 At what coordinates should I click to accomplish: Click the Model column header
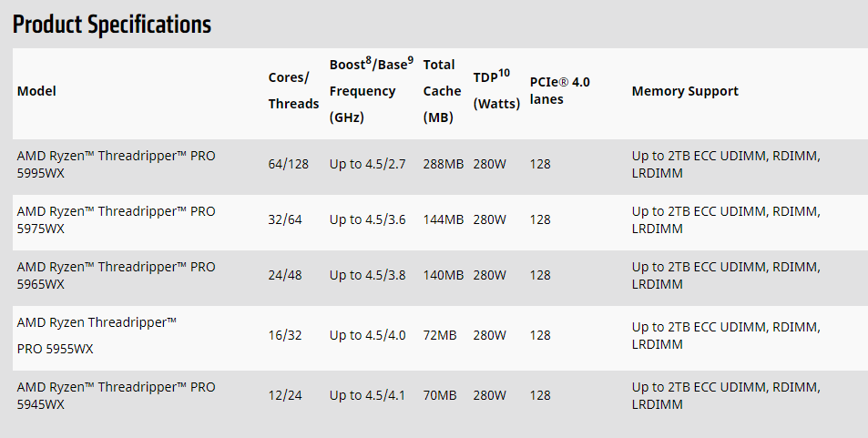point(36,91)
